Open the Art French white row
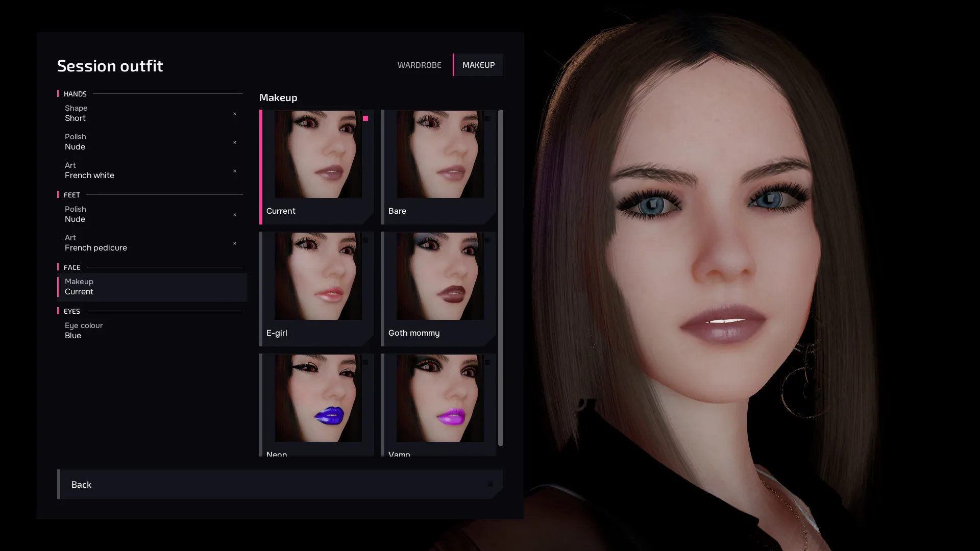 (x=152, y=170)
